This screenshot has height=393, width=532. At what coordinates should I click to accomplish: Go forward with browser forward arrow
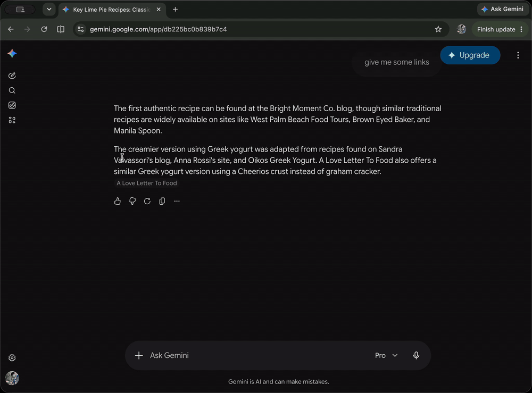[27, 29]
